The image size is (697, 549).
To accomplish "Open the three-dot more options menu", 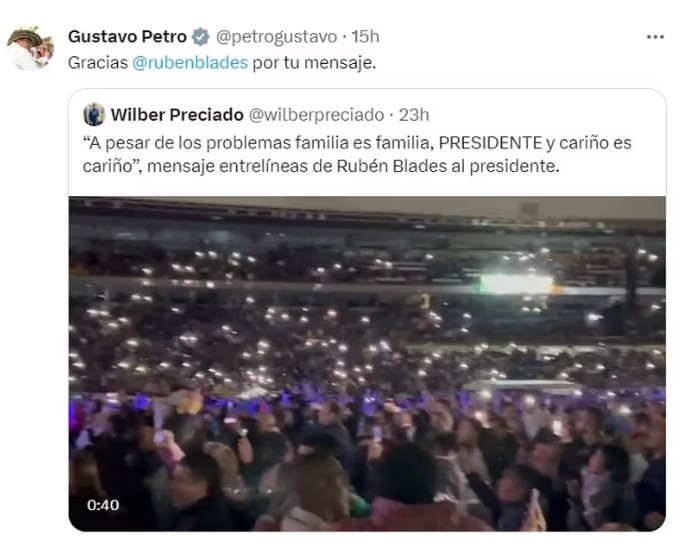I will tap(655, 36).
